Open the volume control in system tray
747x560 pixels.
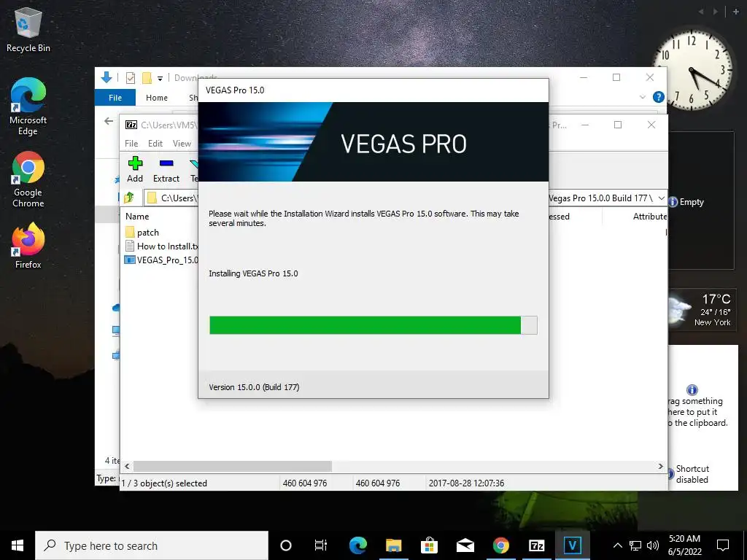pos(653,545)
